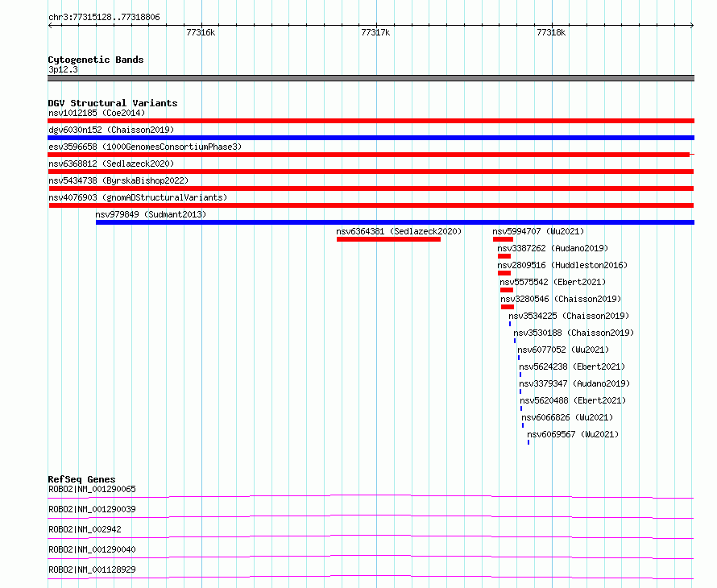The width and height of the screenshot is (717, 588).
Task: Open ROBO2|NM_001290065 transcript label
Action: 92,489
